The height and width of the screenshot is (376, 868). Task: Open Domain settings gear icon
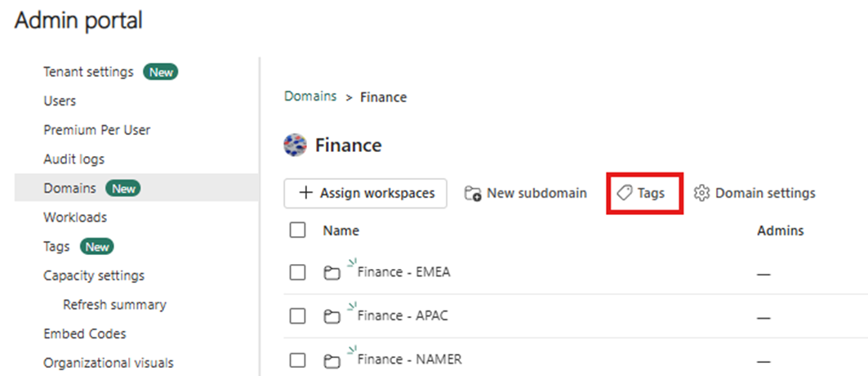pyautogui.click(x=701, y=194)
